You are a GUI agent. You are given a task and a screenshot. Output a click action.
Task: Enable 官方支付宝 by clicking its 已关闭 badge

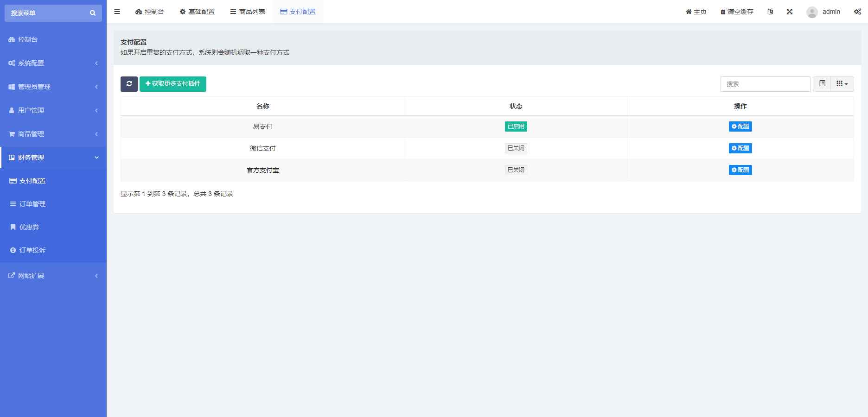click(516, 170)
